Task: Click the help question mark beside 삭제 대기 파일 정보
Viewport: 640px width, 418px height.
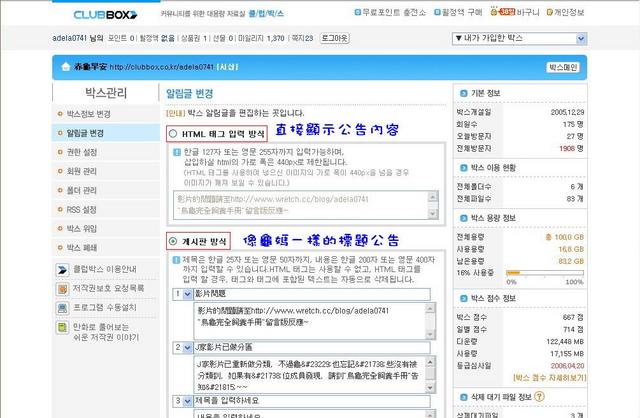Action: pyautogui.click(x=539, y=396)
